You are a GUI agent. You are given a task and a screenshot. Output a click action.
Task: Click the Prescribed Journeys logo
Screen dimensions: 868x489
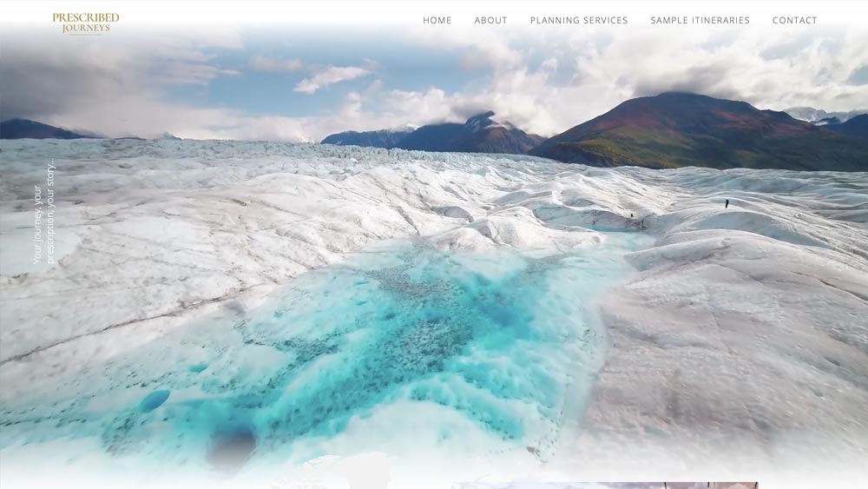pyautogui.click(x=85, y=23)
